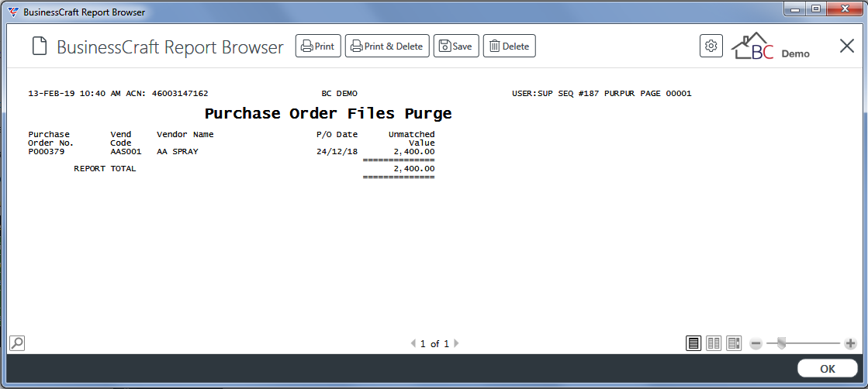Click P/O date 24/12/18
The height and width of the screenshot is (389, 868).
[337, 152]
